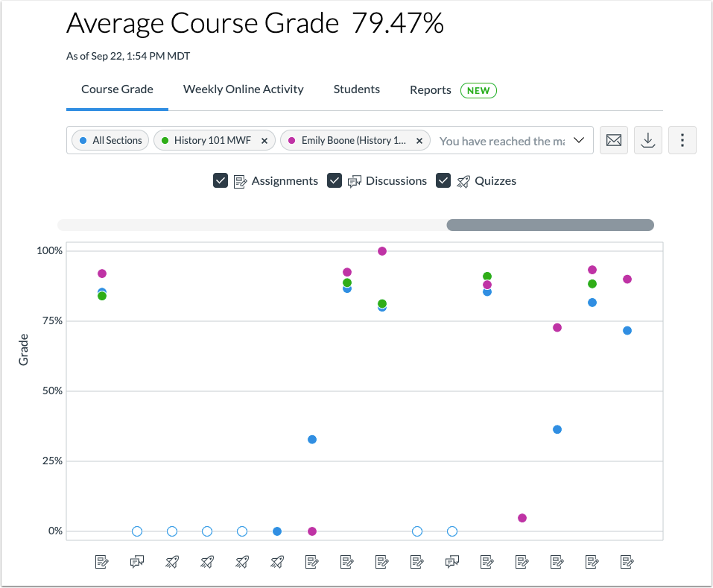713x588 pixels.
Task: Open the message students envelope icon
Action: [613, 140]
